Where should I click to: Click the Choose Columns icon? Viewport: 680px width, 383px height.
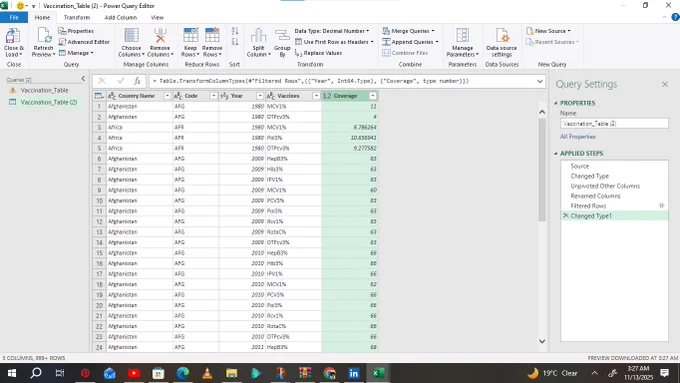[131, 36]
